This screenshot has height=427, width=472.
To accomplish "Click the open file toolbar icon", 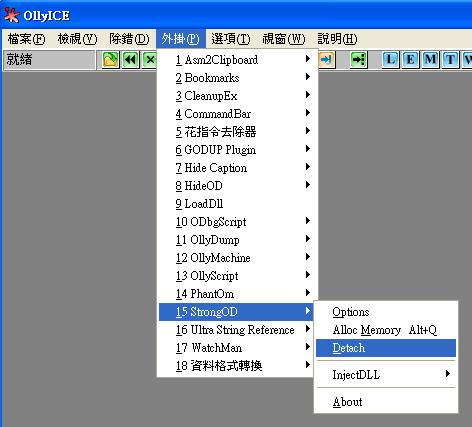I will (x=110, y=60).
